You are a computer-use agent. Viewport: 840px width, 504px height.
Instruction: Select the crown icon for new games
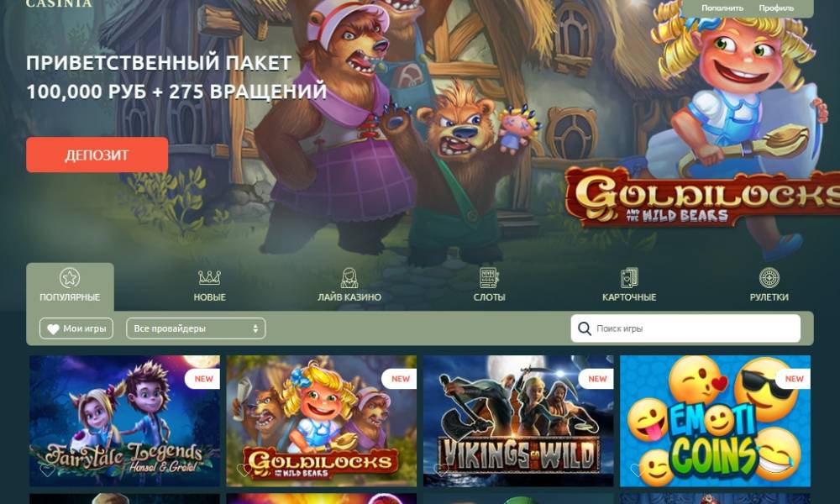pos(209,277)
